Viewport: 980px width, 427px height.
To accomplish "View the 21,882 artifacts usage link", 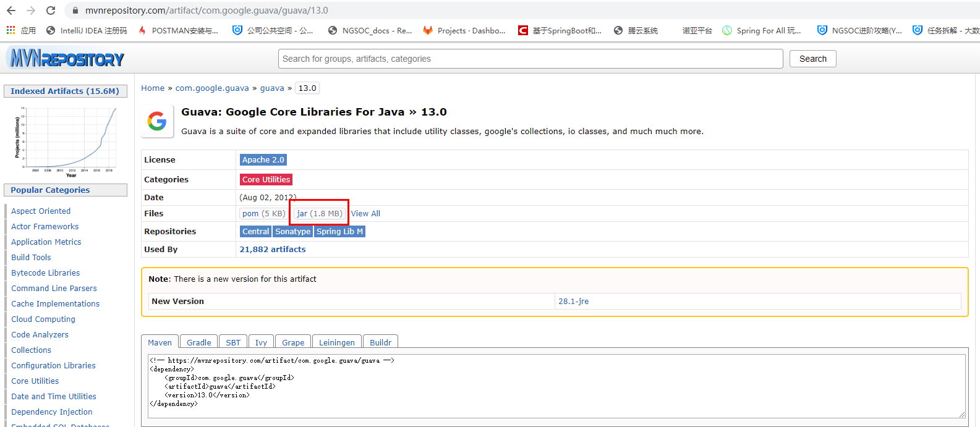I will (273, 249).
